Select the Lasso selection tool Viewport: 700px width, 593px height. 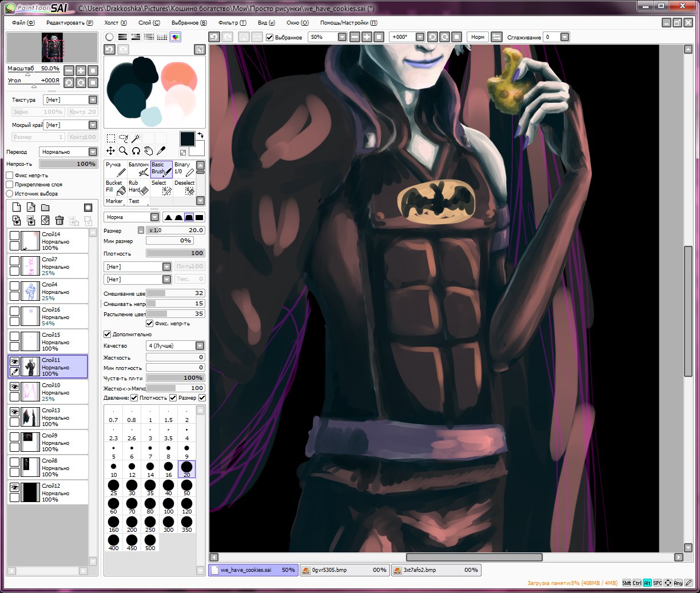coord(123,138)
